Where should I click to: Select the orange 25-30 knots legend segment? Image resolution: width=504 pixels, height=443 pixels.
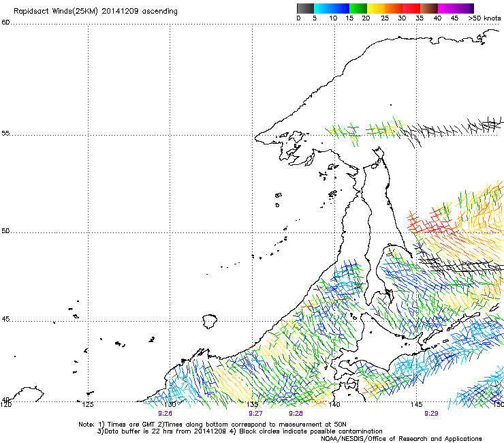(394, 8)
